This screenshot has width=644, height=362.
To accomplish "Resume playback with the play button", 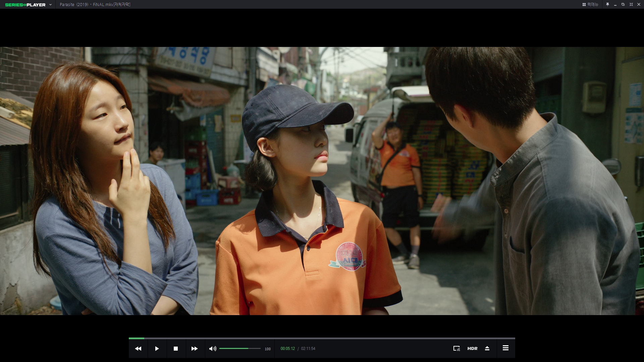I will (x=157, y=349).
